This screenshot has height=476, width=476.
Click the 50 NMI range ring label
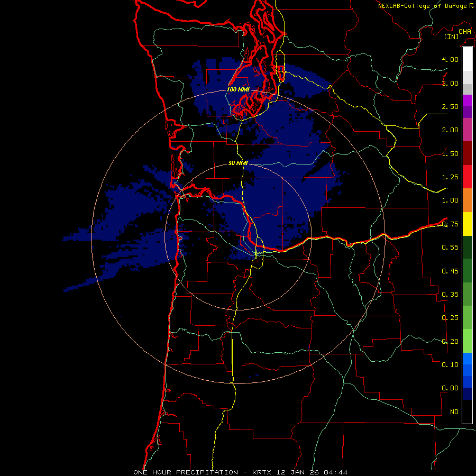238,163
